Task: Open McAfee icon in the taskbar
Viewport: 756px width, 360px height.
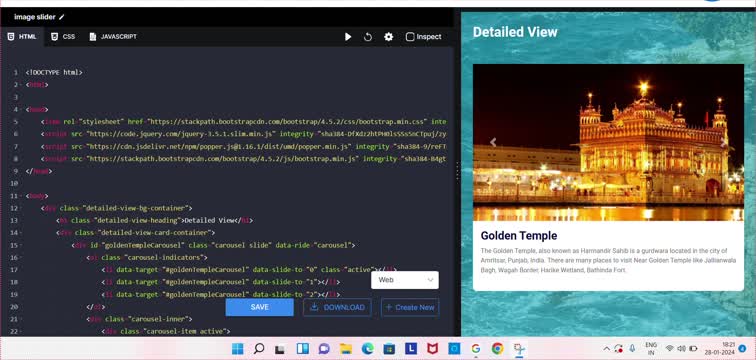Action: click(x=432, y=348)
